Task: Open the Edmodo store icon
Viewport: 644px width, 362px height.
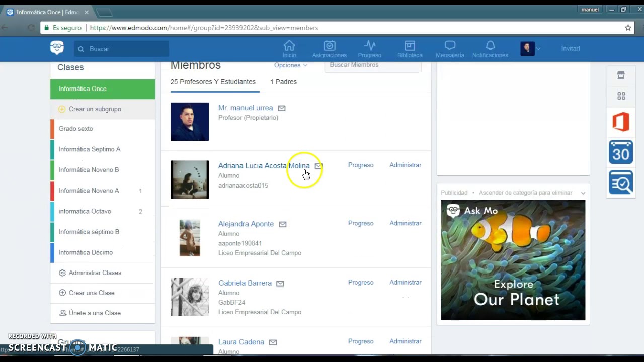Action: tap(620, 75)
